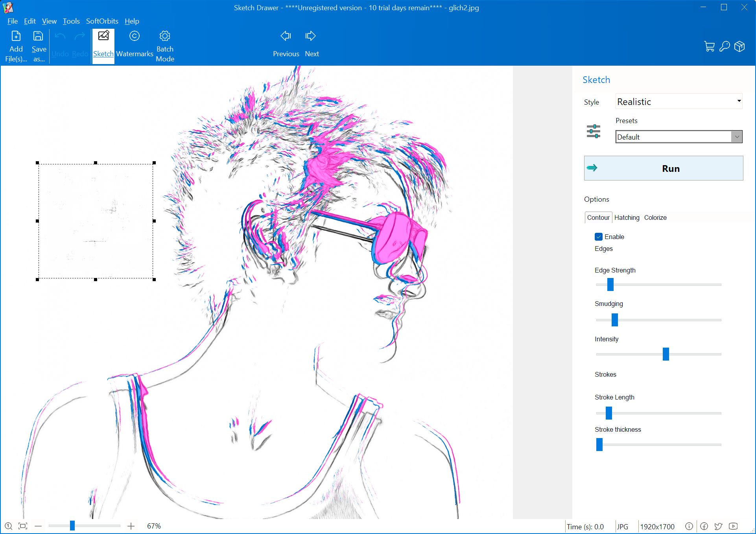Open the Facebook link icon
This screenshot has height=534, width=756.
704,526
